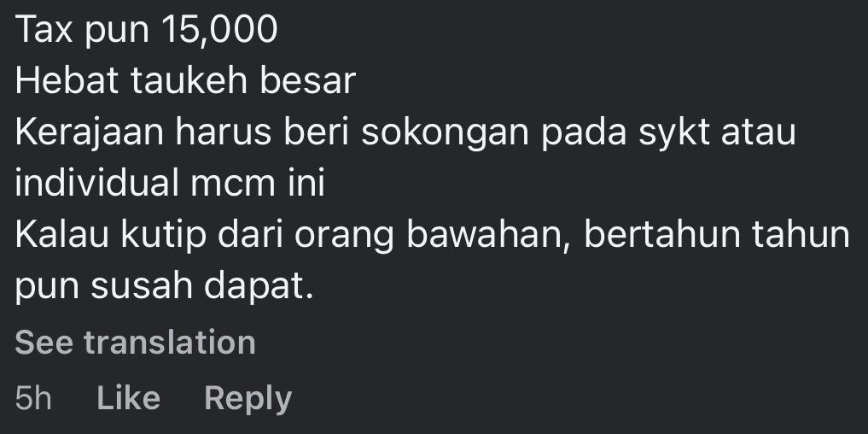Open See translation for this comment
This screenshot has width=868, height=434.
pos(135,342)
